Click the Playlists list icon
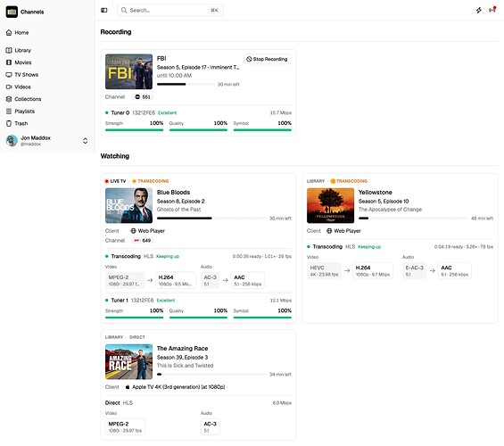Screen dimensions: 504x446 coord(9,111)
